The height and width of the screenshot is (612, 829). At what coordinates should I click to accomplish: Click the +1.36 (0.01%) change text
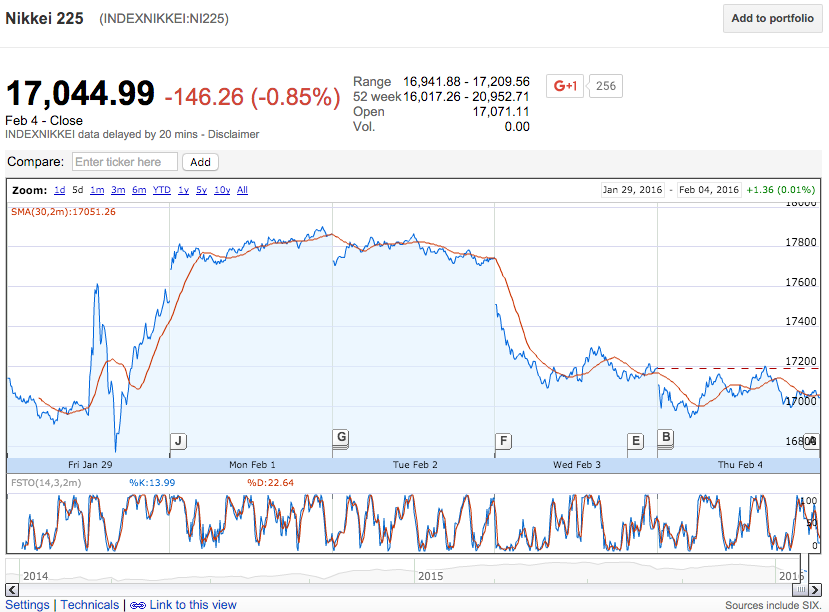pyautogui.click(x=780, y=190)
